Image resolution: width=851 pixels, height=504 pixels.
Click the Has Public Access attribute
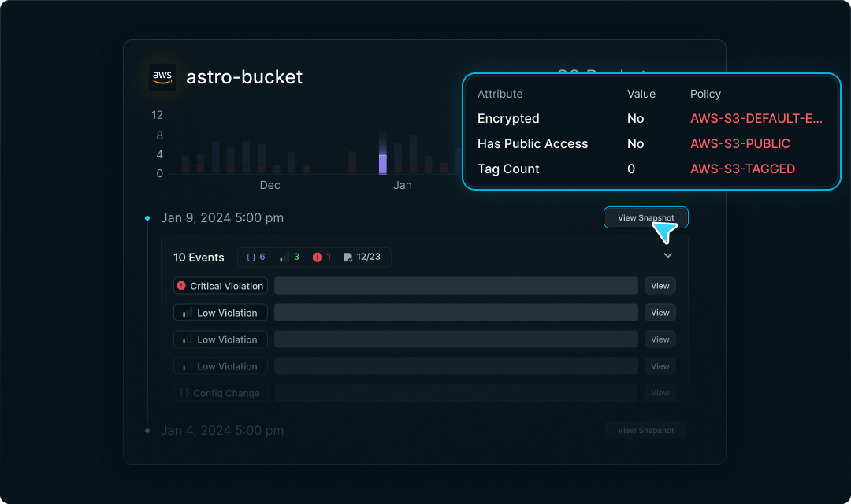tap(533, 144)
